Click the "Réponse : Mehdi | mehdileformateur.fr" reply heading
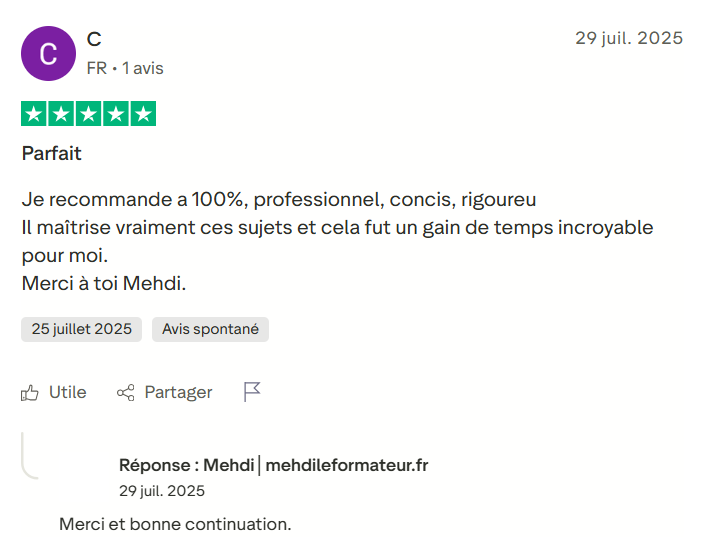Screen dimensions: 701x538 (x=273, y=465)
